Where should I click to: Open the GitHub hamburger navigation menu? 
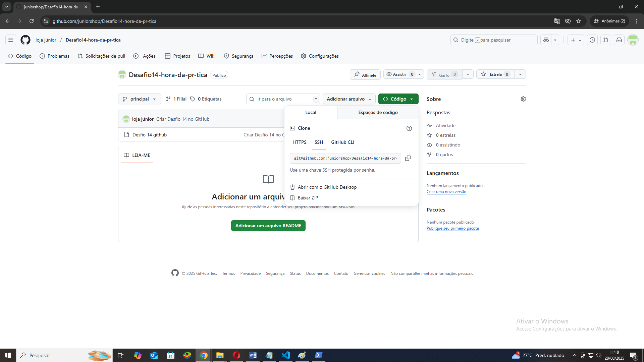point(11,40)
